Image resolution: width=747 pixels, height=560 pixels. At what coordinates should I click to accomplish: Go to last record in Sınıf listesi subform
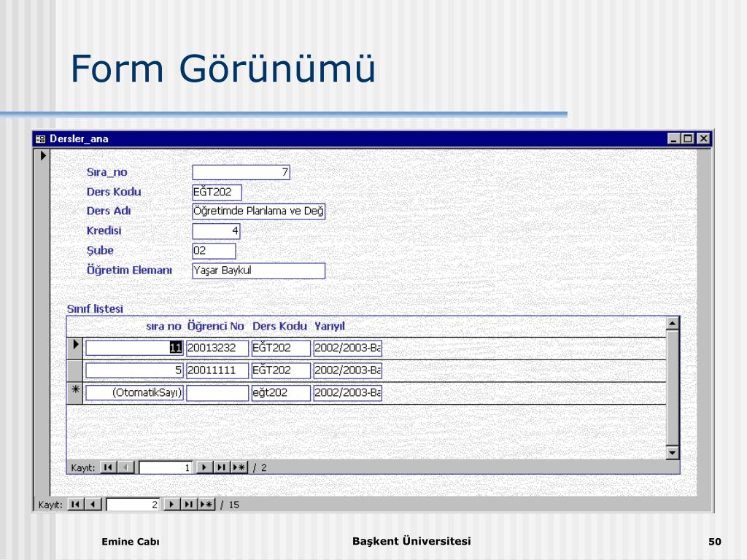222,467
